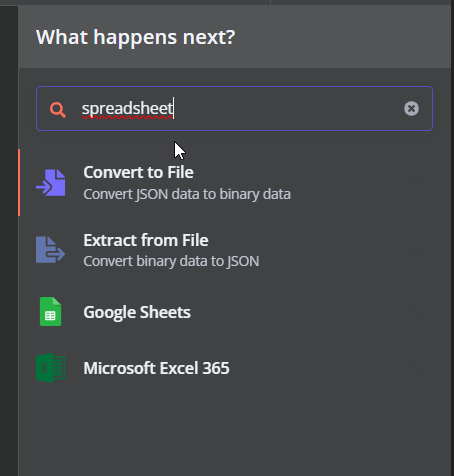The width and height of the screenshot is (454, 476).
Task: Click "Convert binary data to JSON" description
Action: click(171, 261)
